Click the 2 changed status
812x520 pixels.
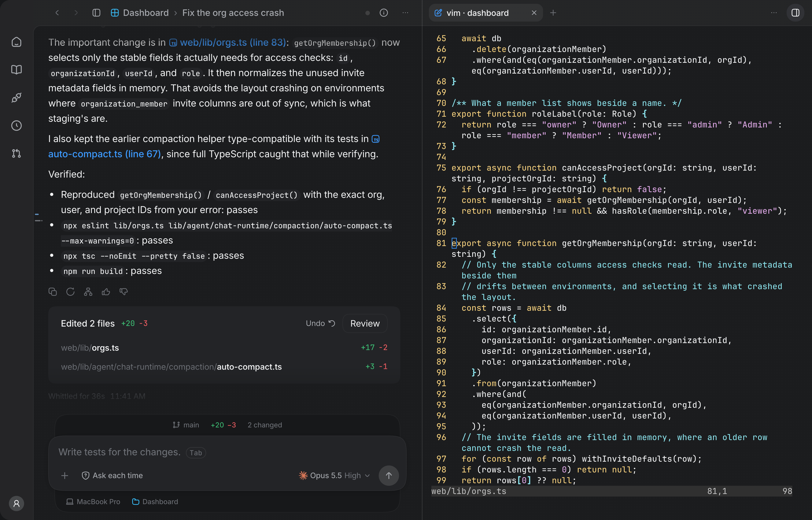pos(265,425)
